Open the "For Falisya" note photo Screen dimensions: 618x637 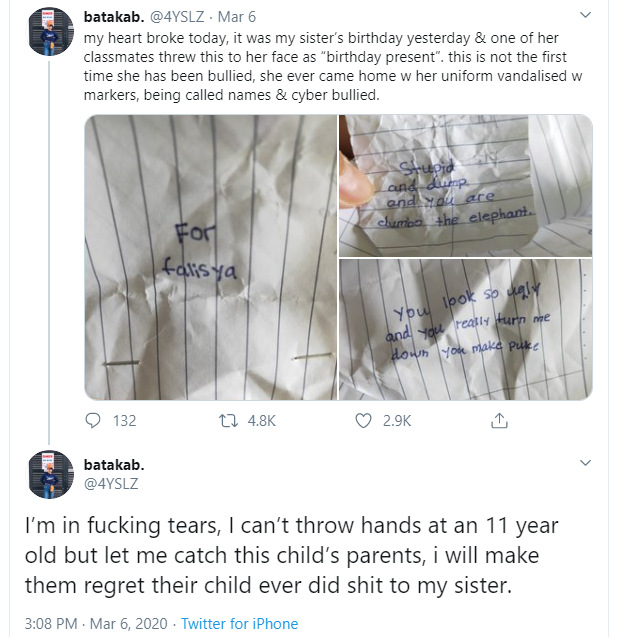pos(210,257)
